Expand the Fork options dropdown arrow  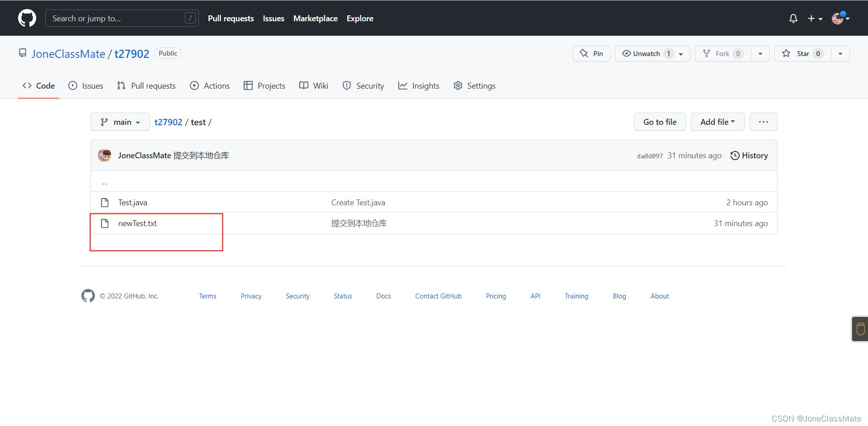pyautogui.click(x=760, y=53)
